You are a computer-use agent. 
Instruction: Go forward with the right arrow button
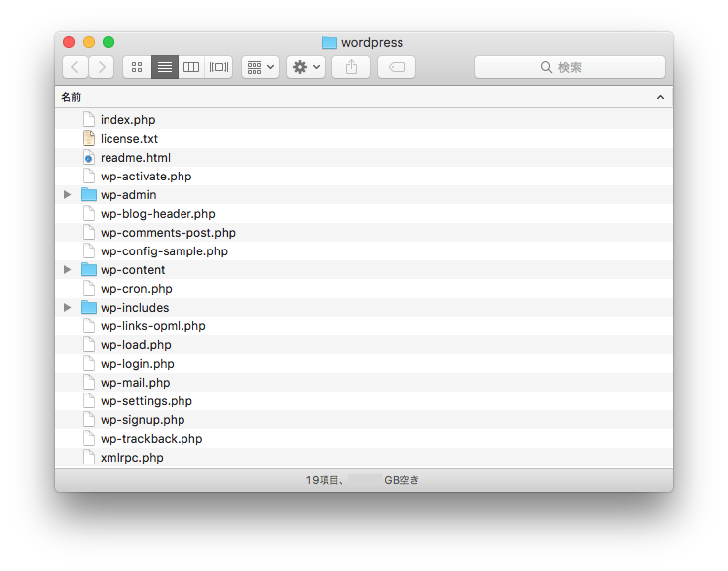point(102,67)
